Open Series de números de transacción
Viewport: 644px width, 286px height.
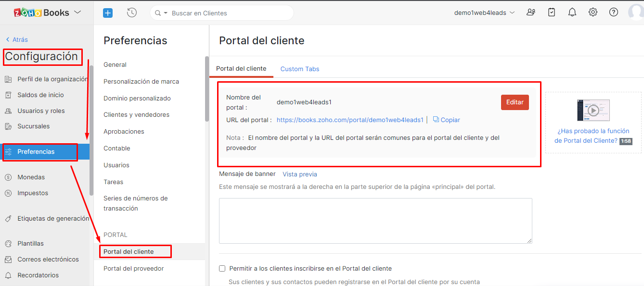point(136,203)
